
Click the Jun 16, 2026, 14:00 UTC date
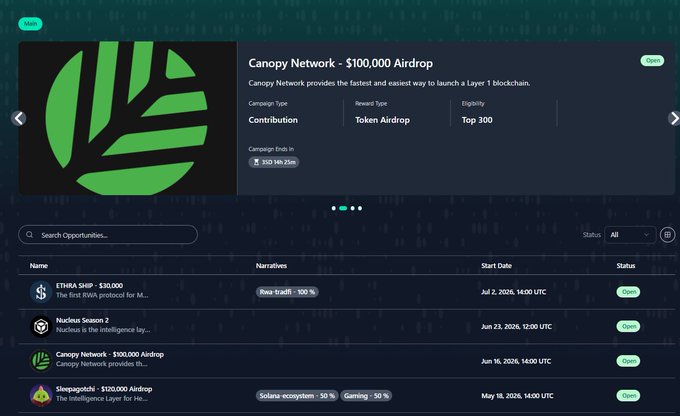[x=516, y=361]
